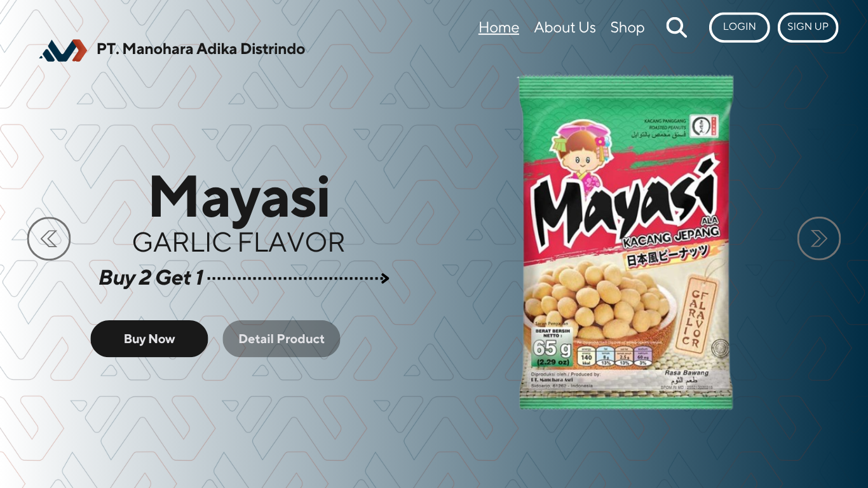
Task: Advance carousel with right chevron arrow
Action: tap(819, 238)
